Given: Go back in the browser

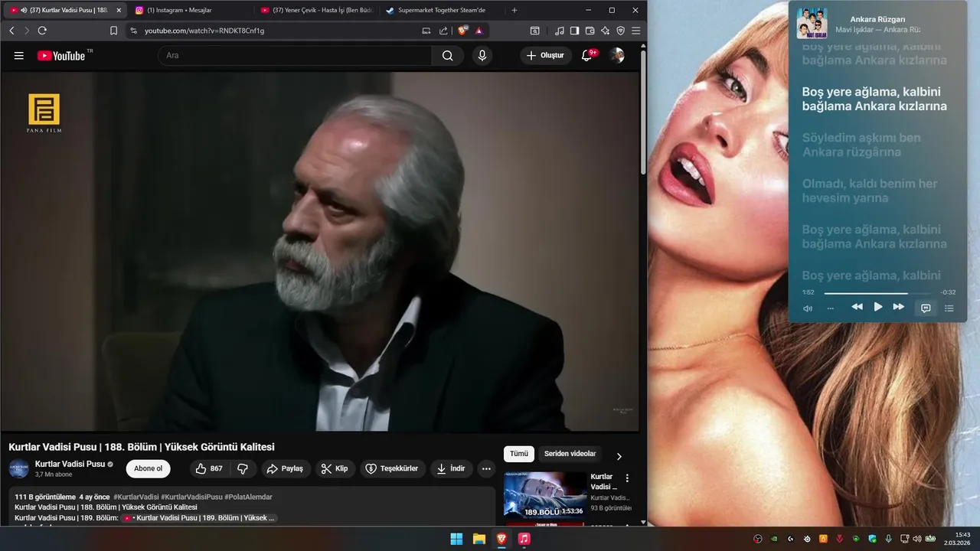Looking at the screenshot, I should 11,31.
